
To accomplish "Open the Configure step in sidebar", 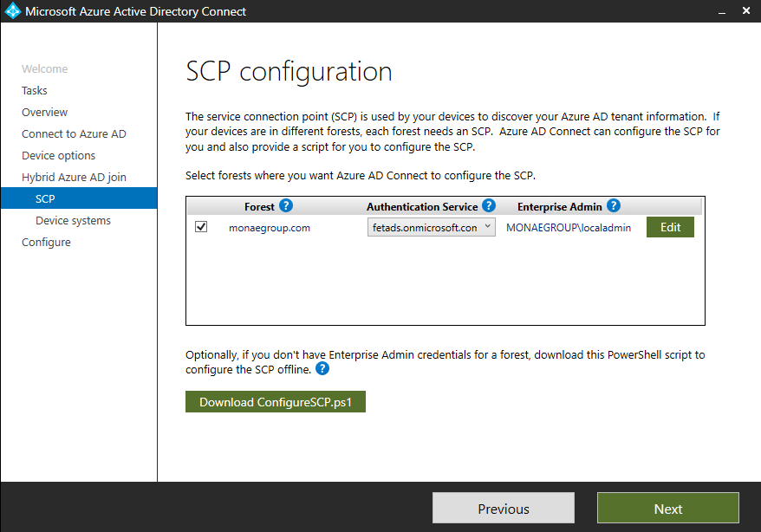I will (47, 242).
